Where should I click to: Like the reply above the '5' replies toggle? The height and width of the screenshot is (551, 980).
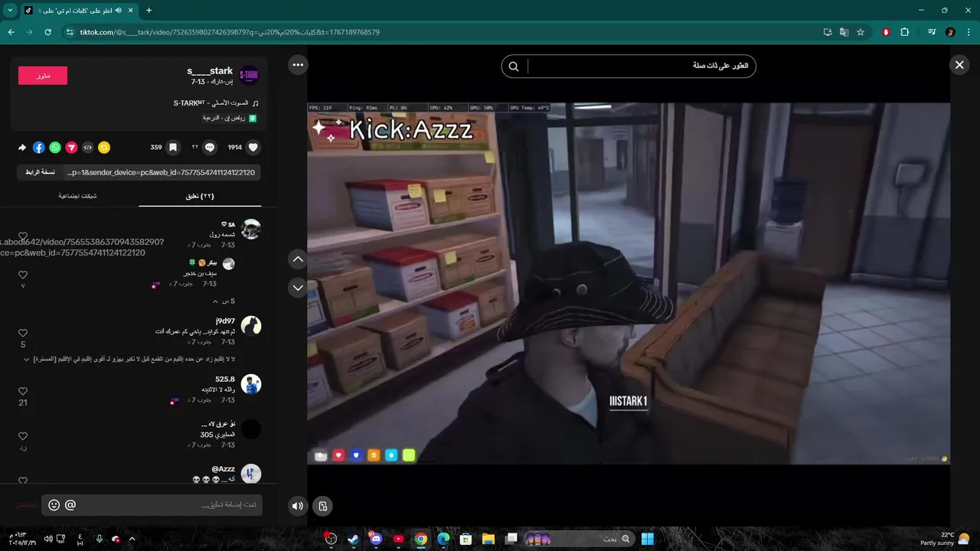23,275
